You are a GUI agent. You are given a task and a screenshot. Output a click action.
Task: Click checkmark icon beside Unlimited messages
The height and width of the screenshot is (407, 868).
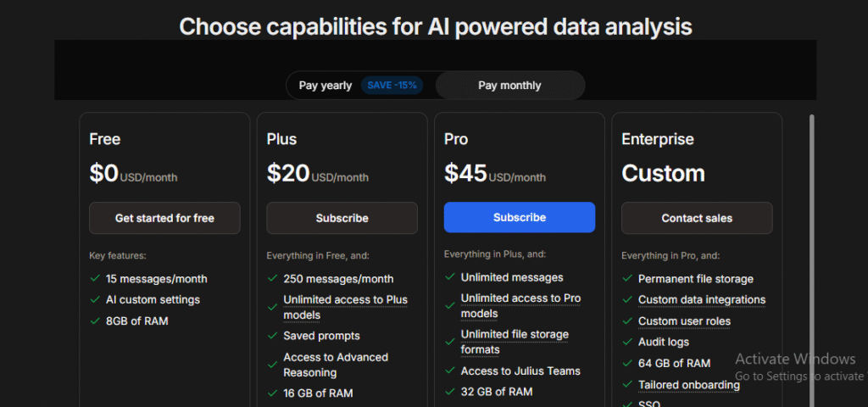tap(449, 277)
